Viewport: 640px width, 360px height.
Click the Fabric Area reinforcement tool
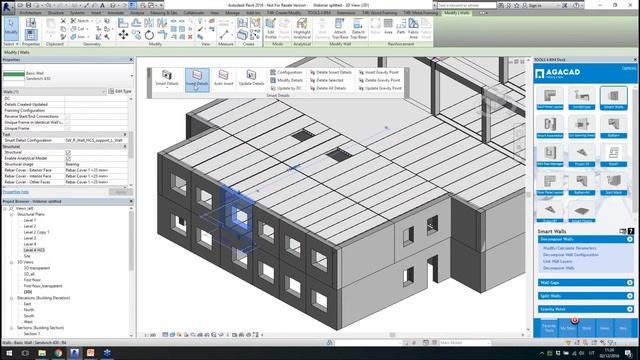coord(413,29)
